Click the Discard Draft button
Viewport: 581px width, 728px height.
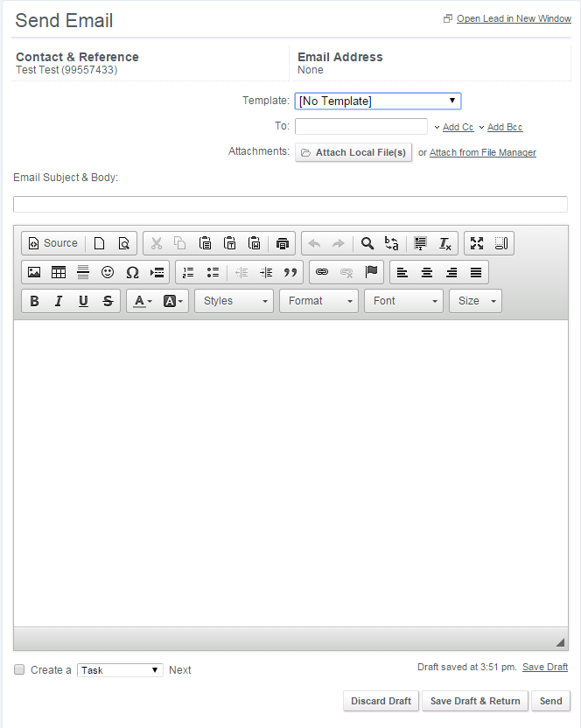(381, 701)
